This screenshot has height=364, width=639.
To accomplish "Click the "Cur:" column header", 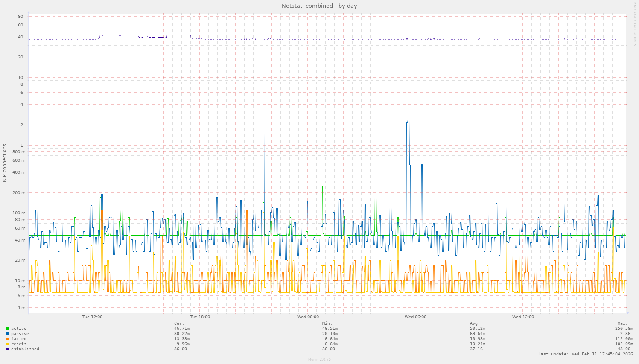I will 179,323.
